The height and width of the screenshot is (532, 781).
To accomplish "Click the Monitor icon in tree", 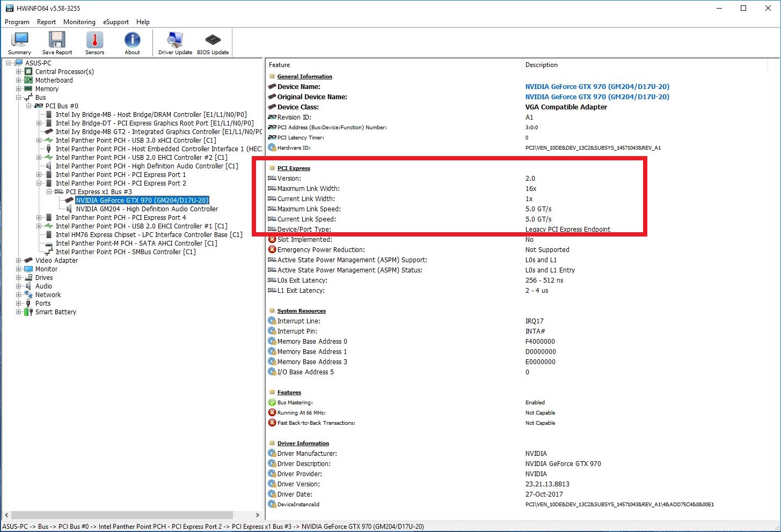I will [28, 269].
